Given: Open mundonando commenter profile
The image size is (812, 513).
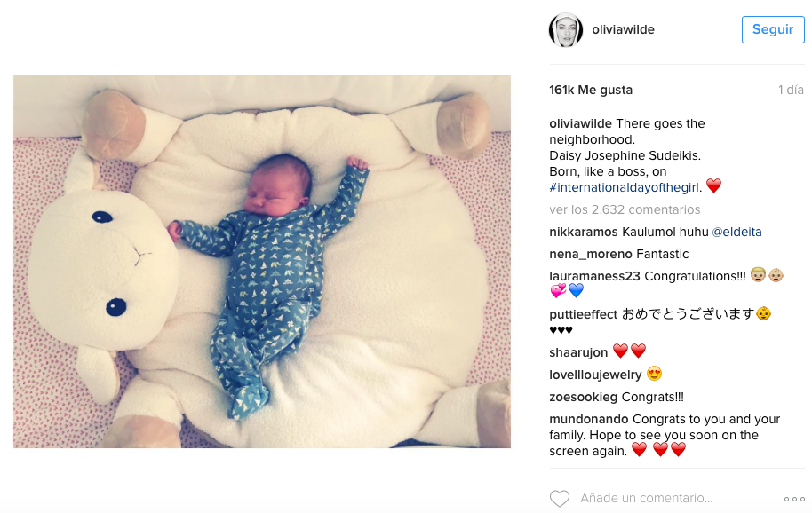Looking at the screenshot, I should [589, 419].
